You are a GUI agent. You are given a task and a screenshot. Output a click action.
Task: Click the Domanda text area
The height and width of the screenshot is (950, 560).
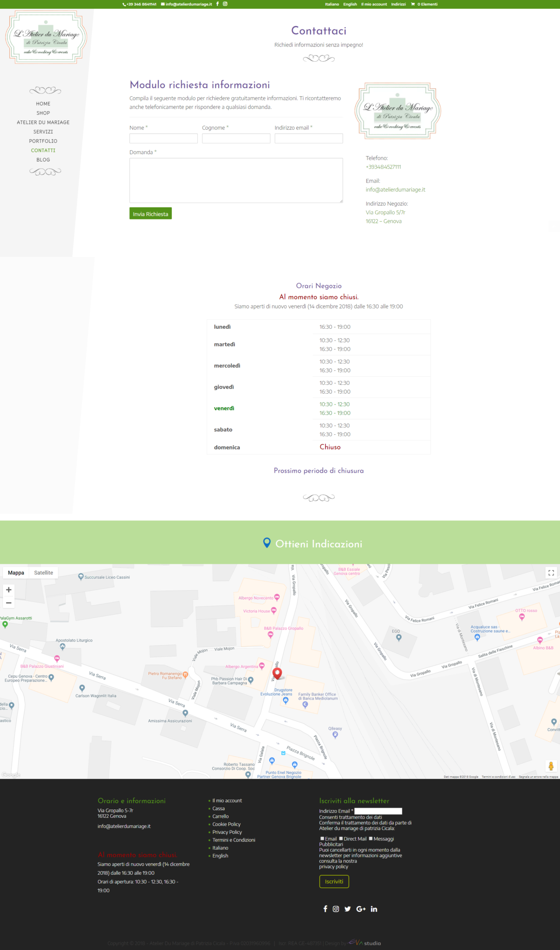(236, 180)
